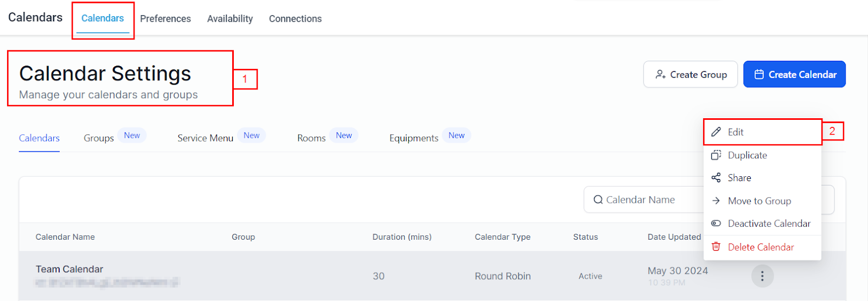This screenshot has width=868, height=301.
Task: Switch to the Preferences tab
Action: pos(165,19)
